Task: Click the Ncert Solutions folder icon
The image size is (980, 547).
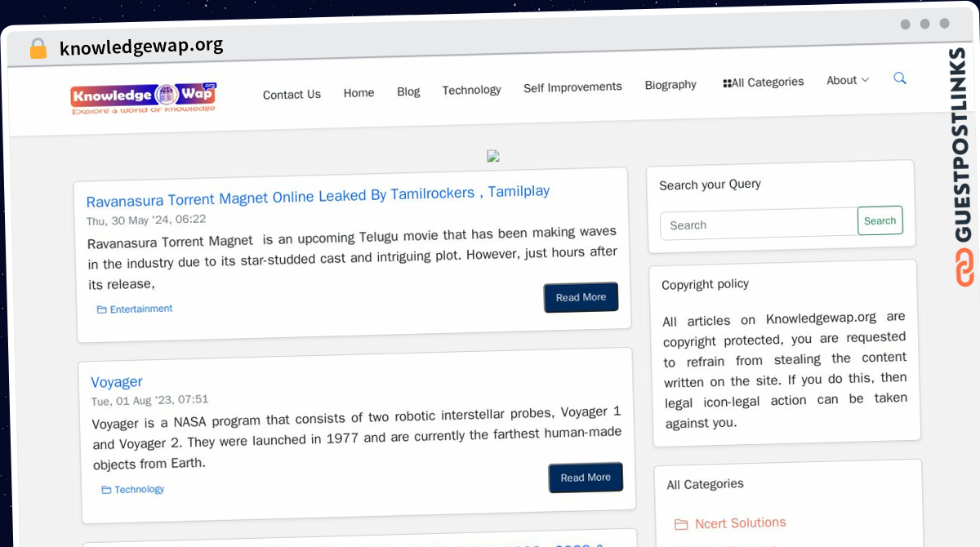Action: pyautogui.click(x=681, y=524)
